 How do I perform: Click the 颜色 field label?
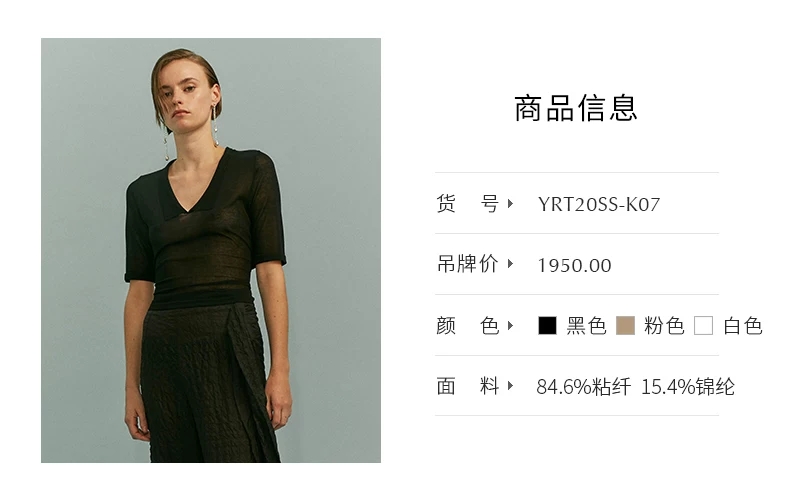pyautogui.click(x=468, y=326)
